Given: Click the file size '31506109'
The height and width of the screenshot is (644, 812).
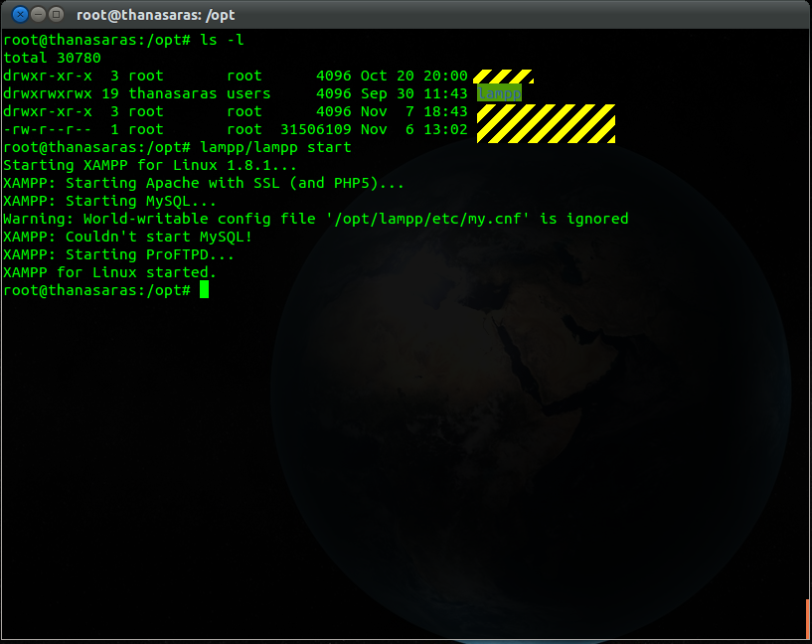Looking at the screenshot, I should pyautogui.click(x=315, y=129).
